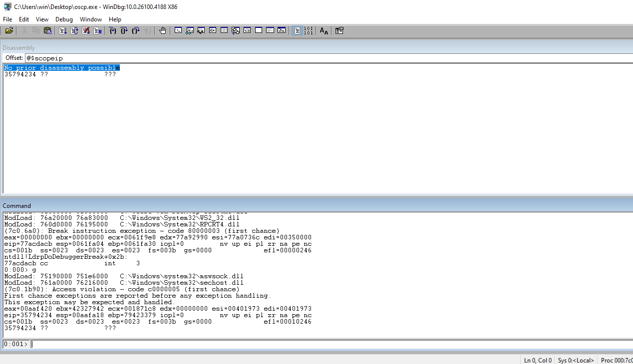This screenshot has width=633, height=364.
Task: Click the Stop Debugging toolbar icon
Action: click(86, 31)
